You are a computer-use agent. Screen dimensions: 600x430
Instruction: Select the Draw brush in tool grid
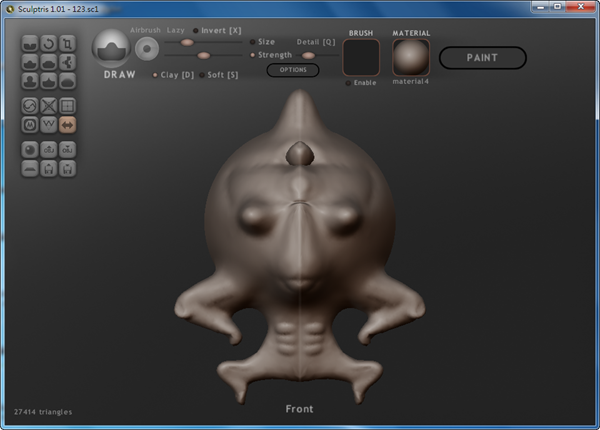(x=30, y=62)
